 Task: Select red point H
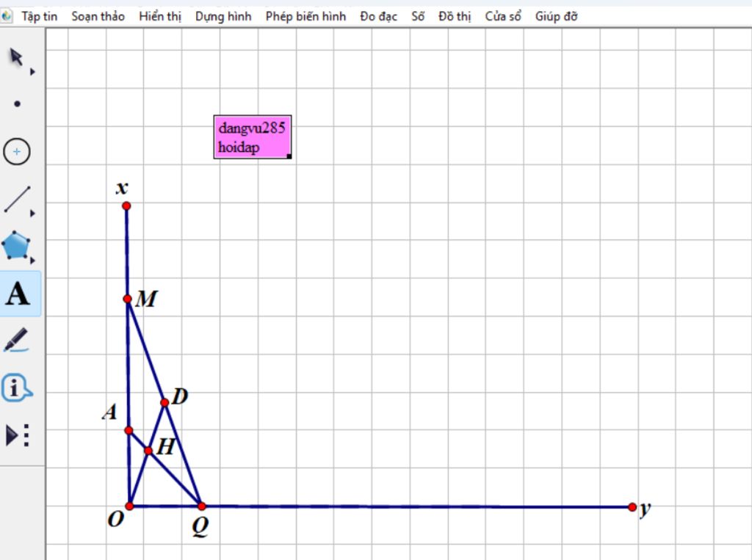[148, 451]
